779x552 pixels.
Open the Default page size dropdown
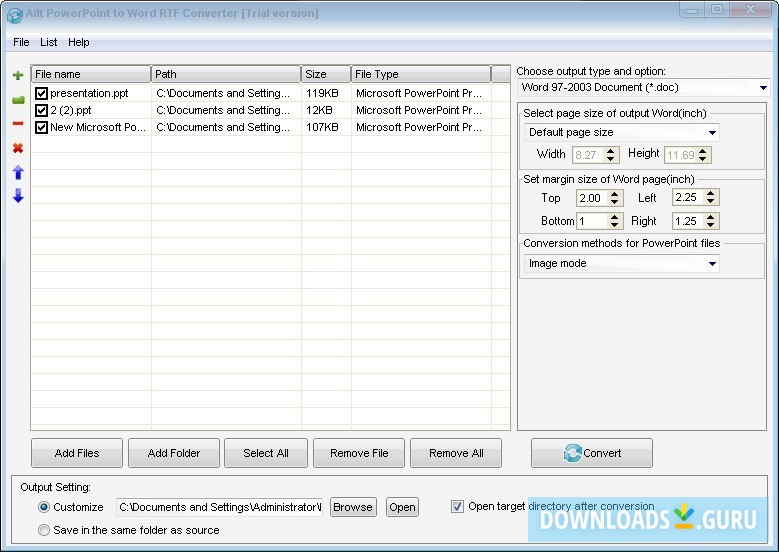click(622, 132)
